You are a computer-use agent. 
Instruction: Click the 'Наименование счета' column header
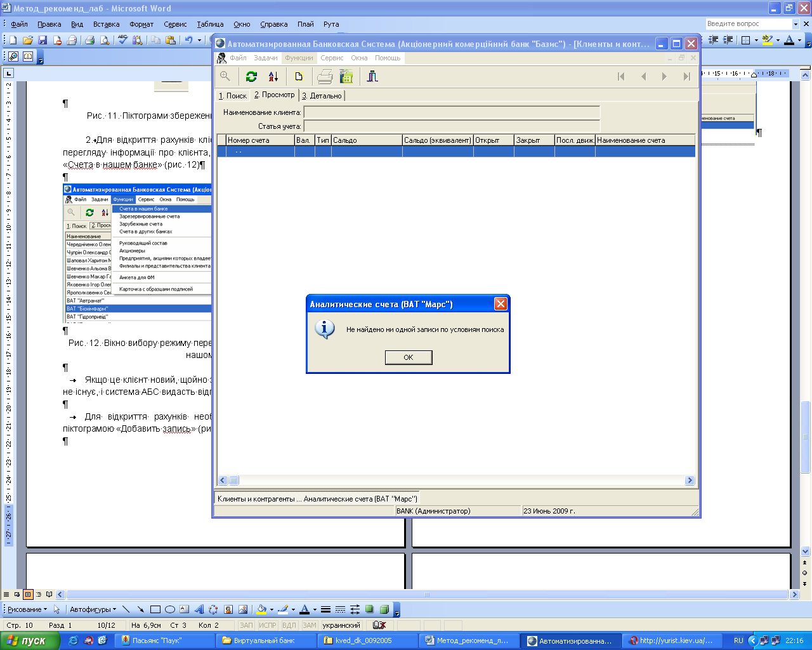(645, 140)
